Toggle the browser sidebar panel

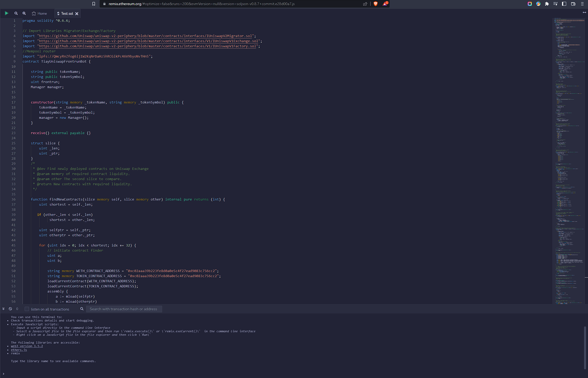(564, 4)
